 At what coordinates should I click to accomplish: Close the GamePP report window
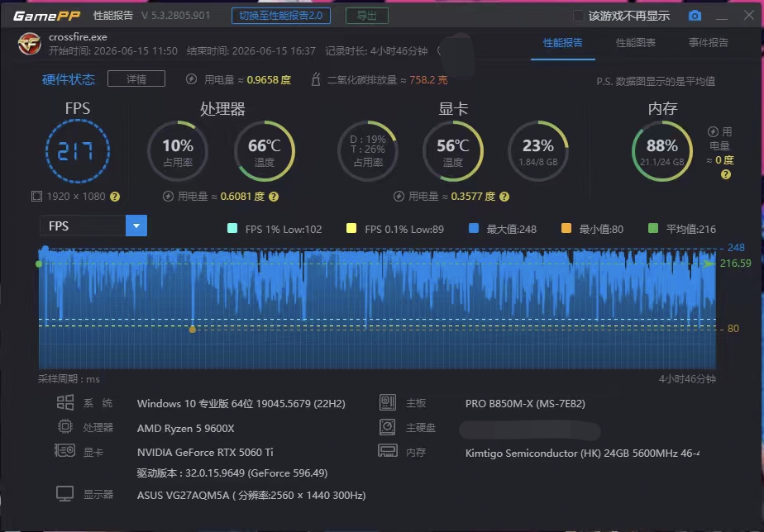coord(749,15)
